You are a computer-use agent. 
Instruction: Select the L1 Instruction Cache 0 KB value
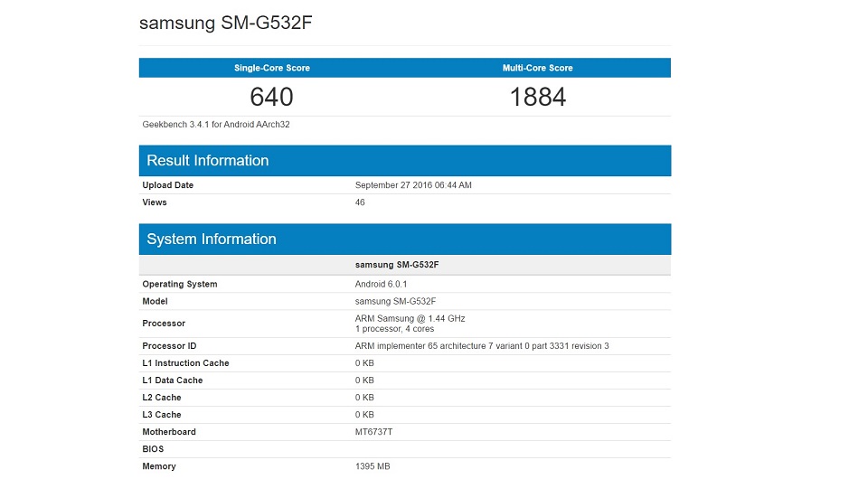(x=364, y=363)
